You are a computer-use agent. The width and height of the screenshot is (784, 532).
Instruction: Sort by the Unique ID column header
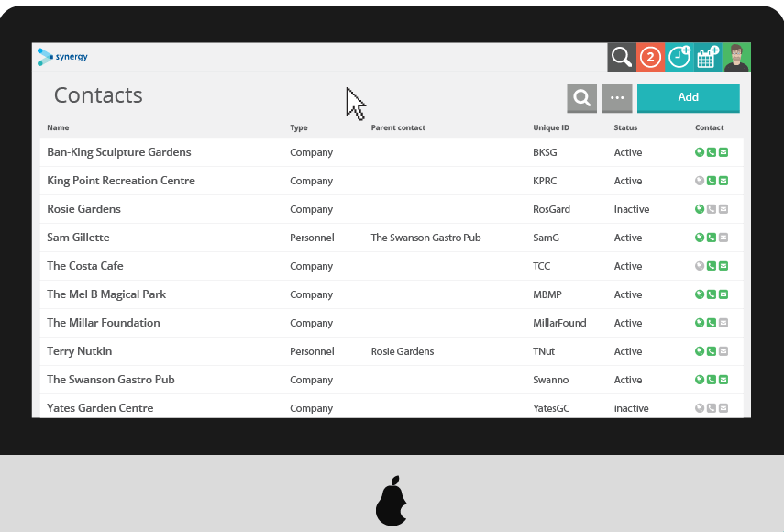pos(551,127)
